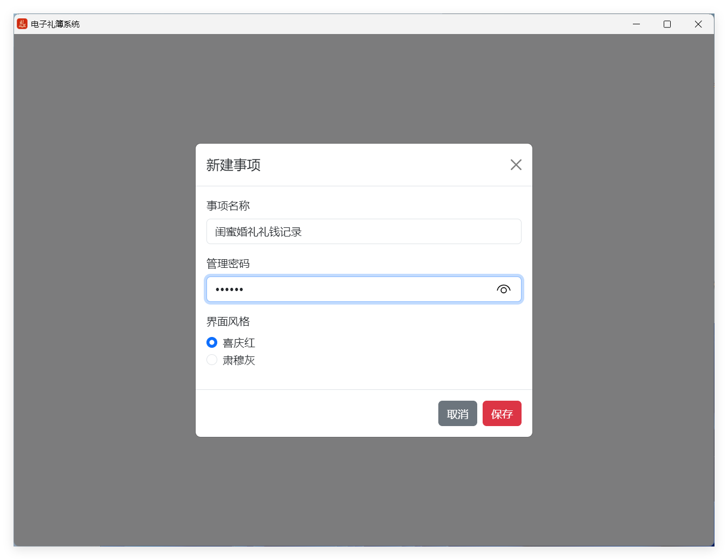The height and width of the screenshot is (560, 728).
Task: Show the password using the eye icon
Action: pyautogui.click(x=503, y=289)
